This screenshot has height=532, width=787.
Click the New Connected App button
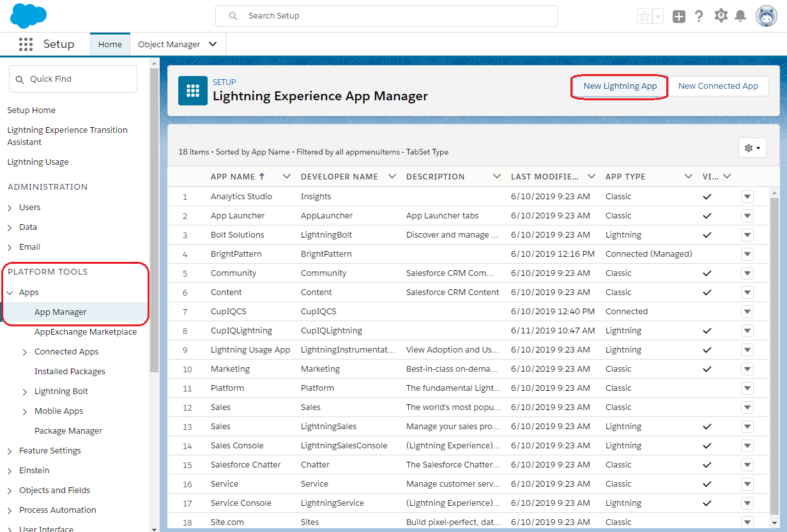click(x=718, y=86)
